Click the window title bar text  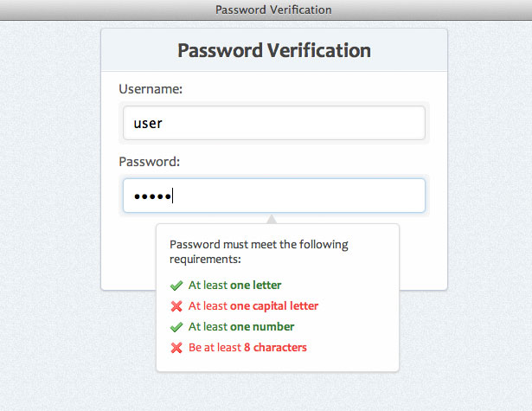coord(273,10)
